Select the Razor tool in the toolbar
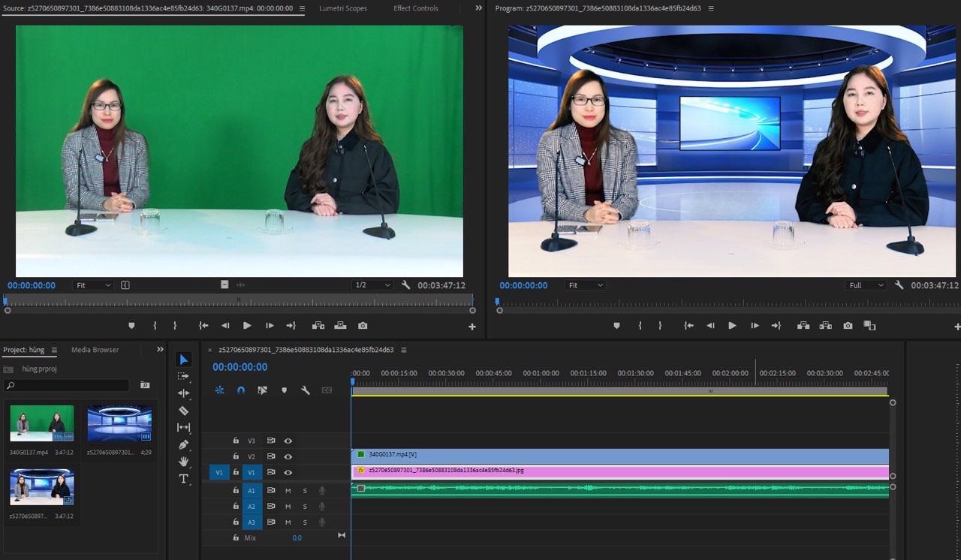 coord(183,411)
